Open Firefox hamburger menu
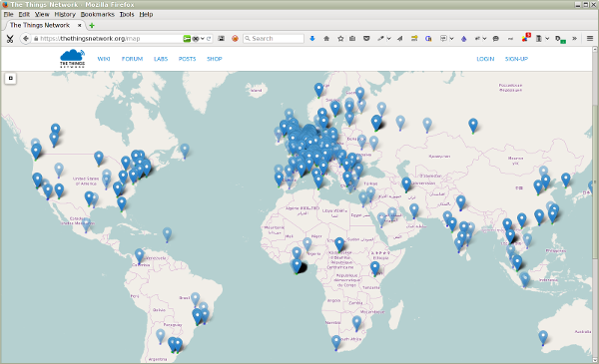Viewport: 599px width, 364px height. [x=590, y=39]
